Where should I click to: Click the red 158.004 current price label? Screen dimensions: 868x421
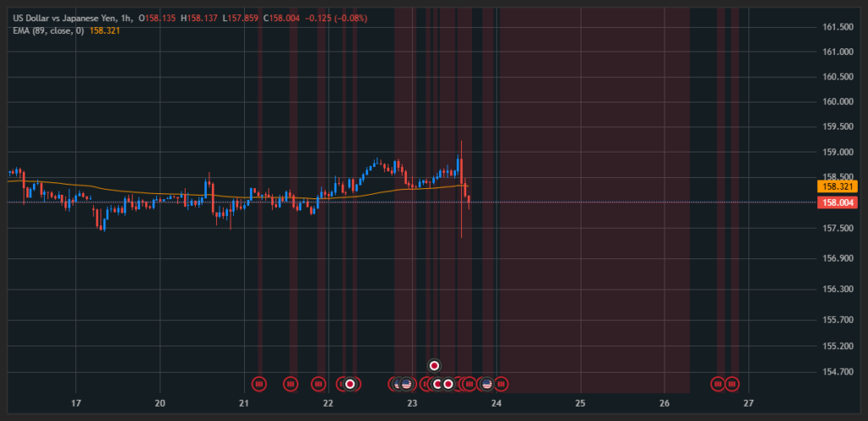pyautogui.click(x=837, y=202)
